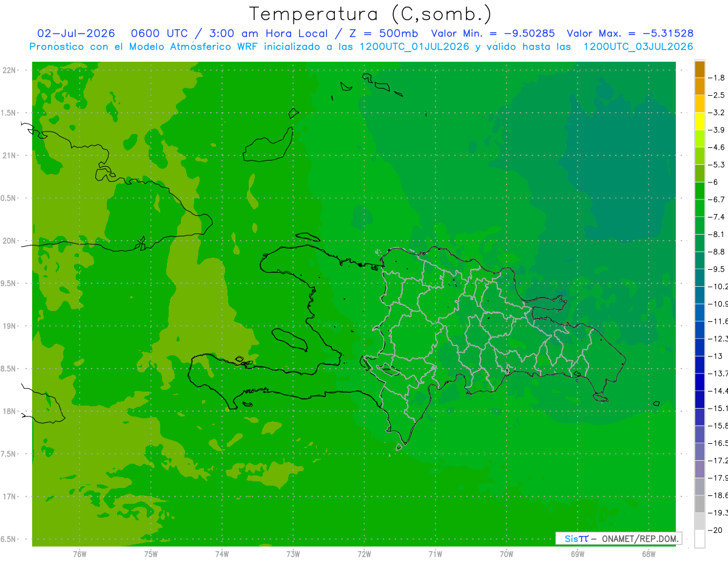
Task: Click the "73W" longitude axis label
Action: click(293, 554)
